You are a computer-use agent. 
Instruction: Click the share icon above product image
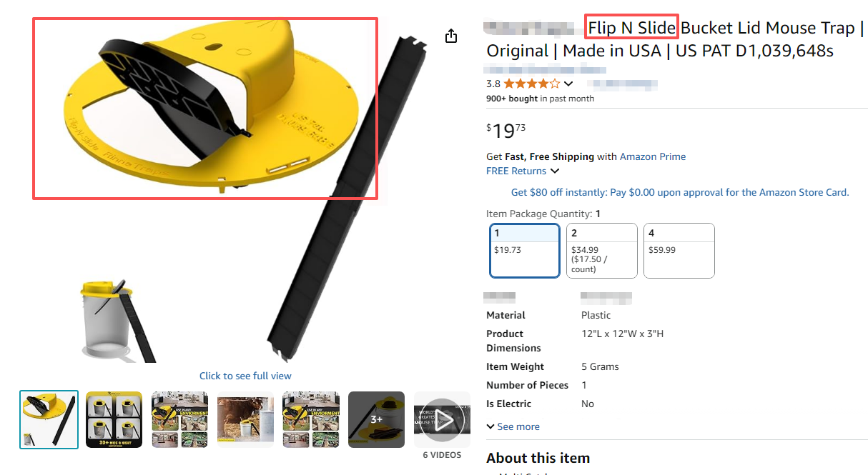coord(451,36)
